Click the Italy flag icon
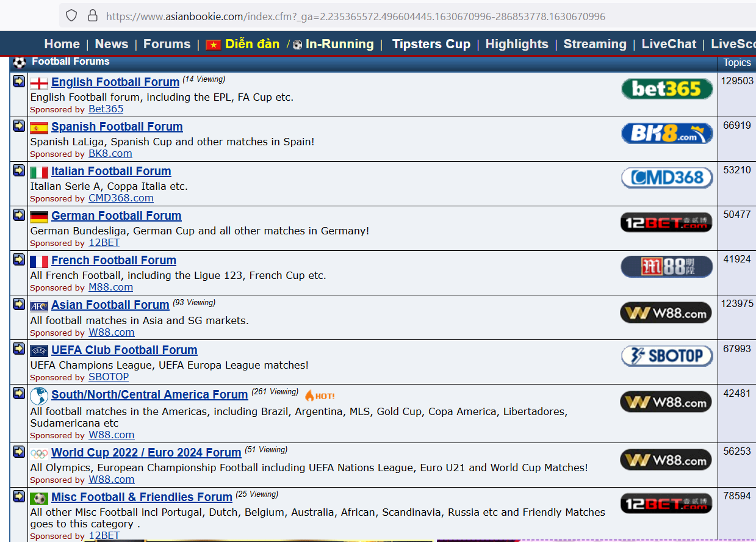Image resolution: width=756 pixels, height=542 pixels. [x=39, y=173]
